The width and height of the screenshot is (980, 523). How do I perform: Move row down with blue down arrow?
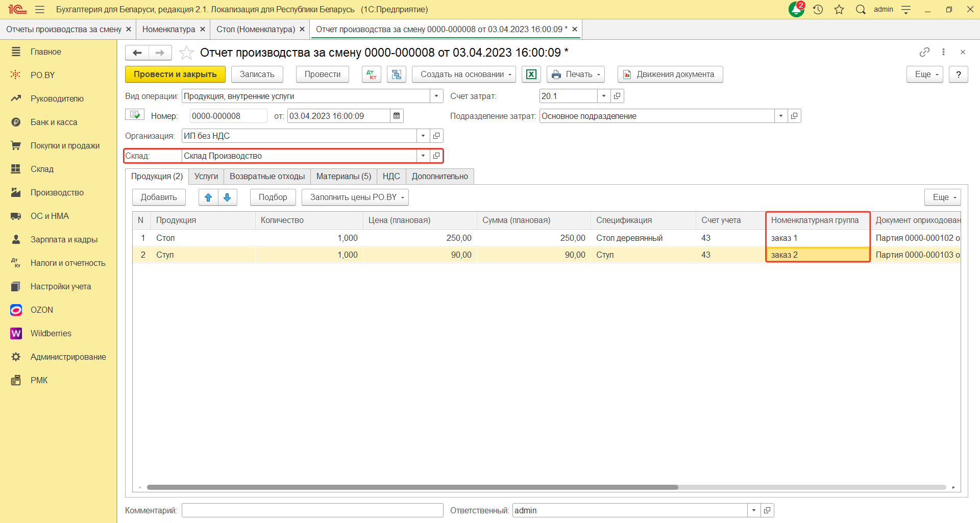pos(227,197)
